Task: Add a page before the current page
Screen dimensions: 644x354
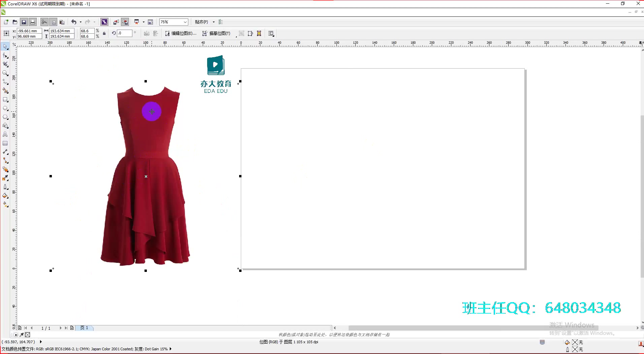Action: click(20, 328)
